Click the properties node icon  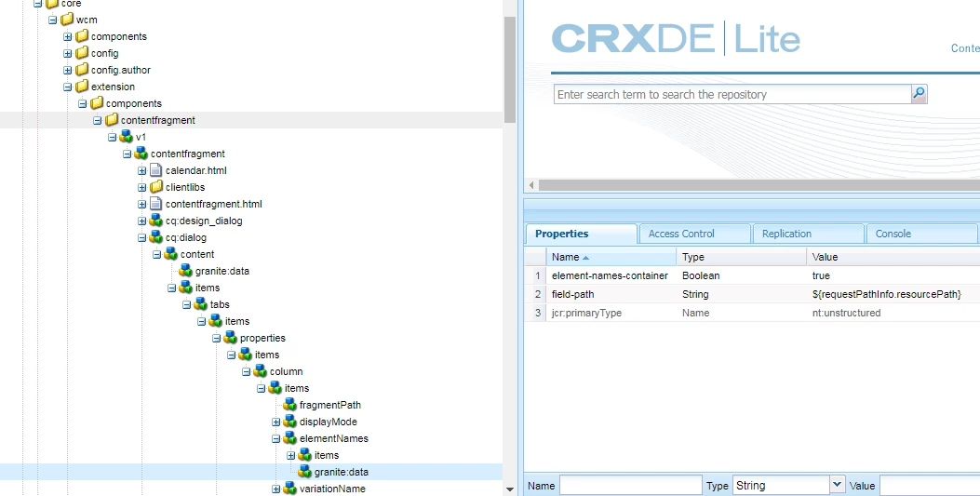pos(231,338)
